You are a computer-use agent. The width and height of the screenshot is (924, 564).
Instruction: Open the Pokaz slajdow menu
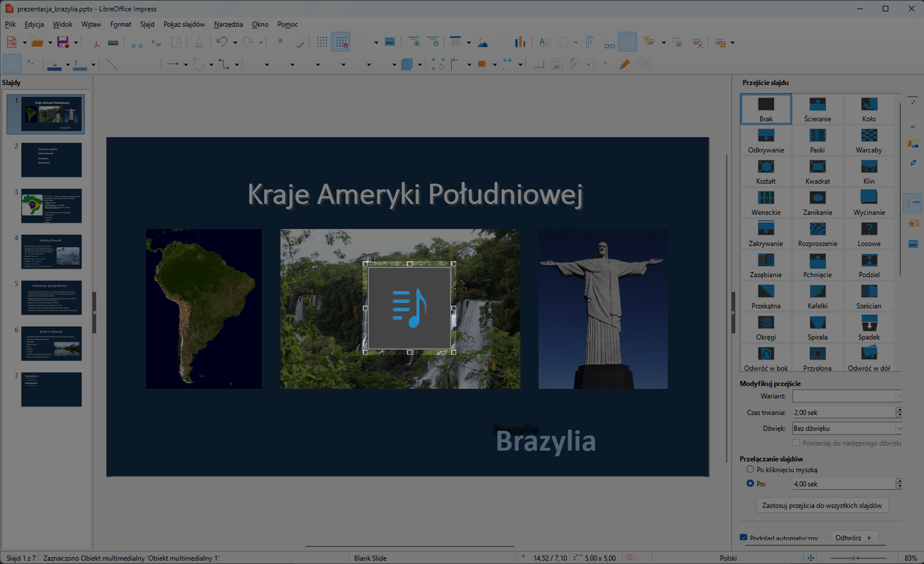(x=183, y=24)
